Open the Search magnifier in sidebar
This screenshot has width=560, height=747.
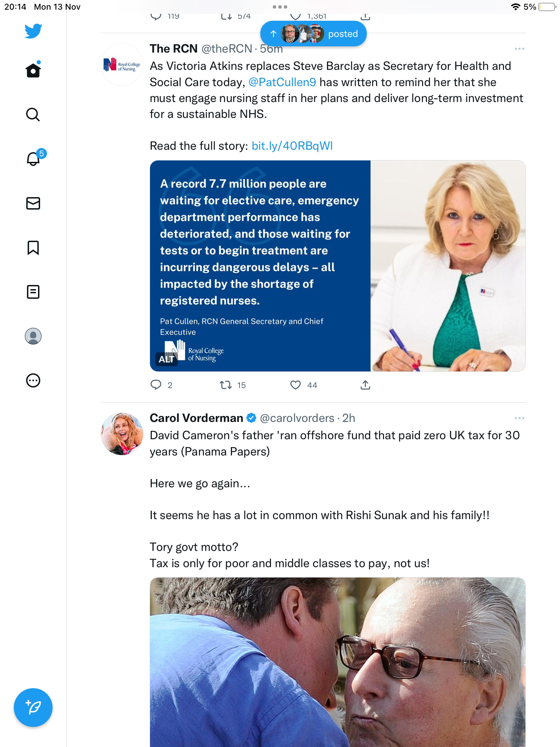coord(33,114)
